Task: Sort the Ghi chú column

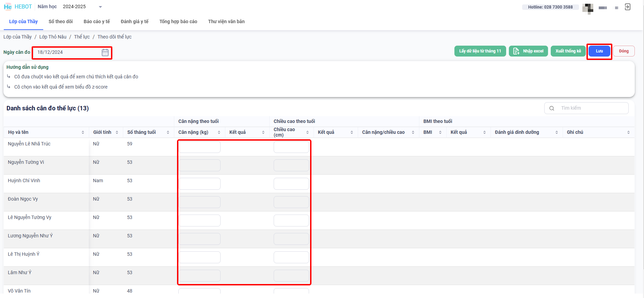Action: point(628,132)
